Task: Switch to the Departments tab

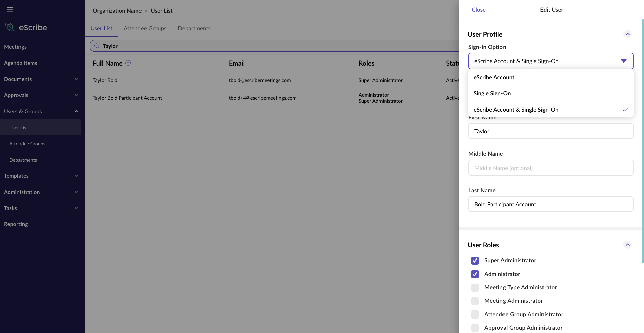Action: point(194,28)
